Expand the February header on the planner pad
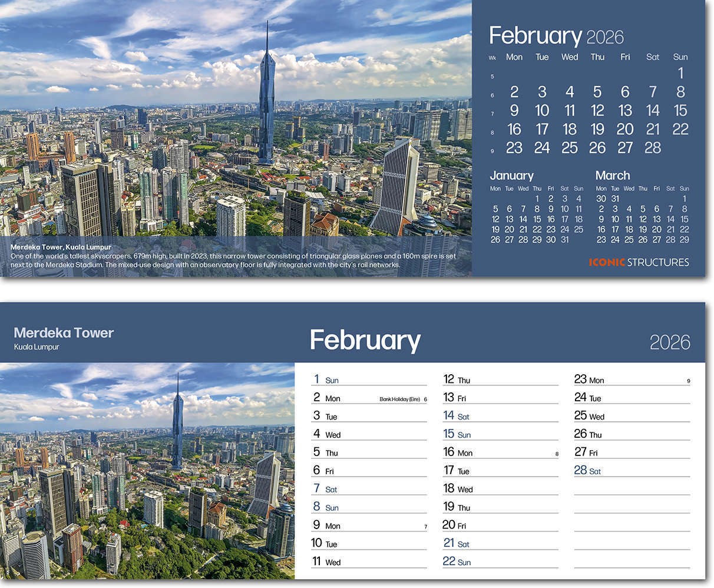Image resolution: width=714 pixels, height=588 pixels. point(364,340)
